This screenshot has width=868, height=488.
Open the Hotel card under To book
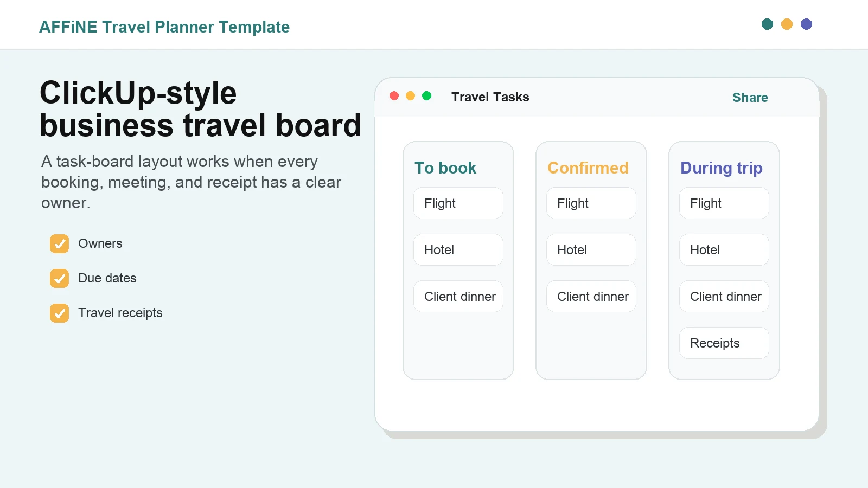click(x=458, y=250)
